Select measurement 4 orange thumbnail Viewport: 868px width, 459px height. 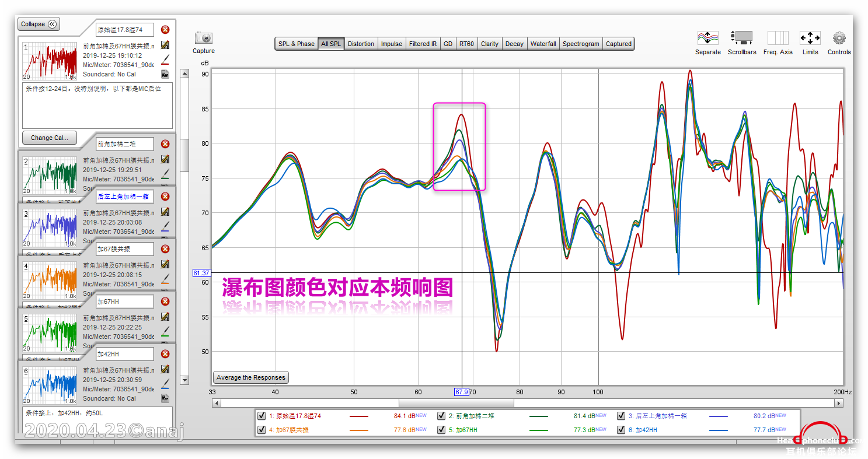(50, 280)
